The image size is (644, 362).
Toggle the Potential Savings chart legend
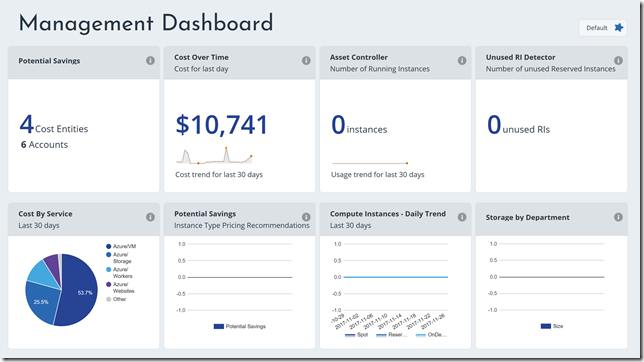pos(240,326)
